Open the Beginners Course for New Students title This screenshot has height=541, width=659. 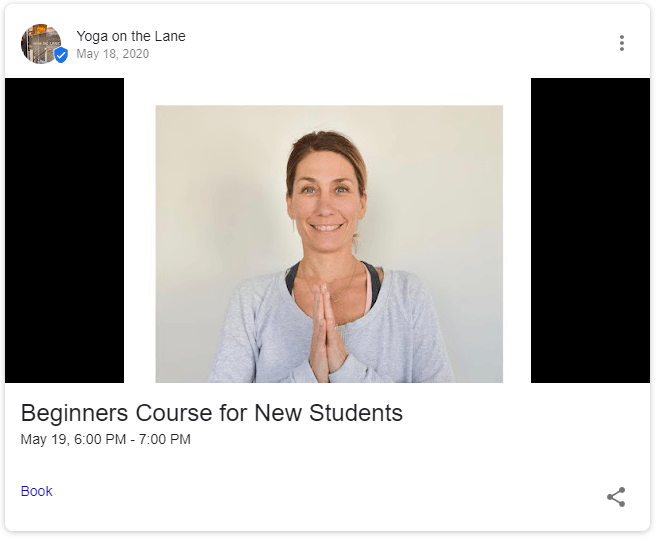click(211, 412)
